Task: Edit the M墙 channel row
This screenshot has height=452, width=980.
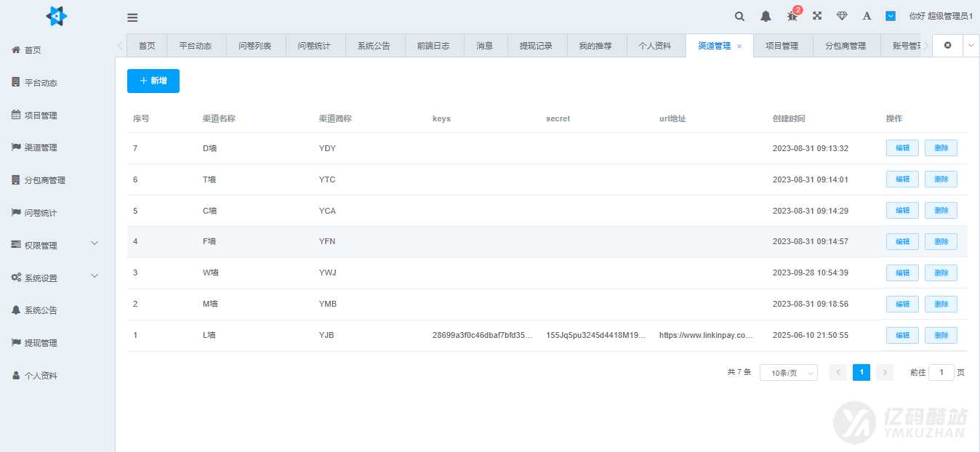Action: pos(902,304)
